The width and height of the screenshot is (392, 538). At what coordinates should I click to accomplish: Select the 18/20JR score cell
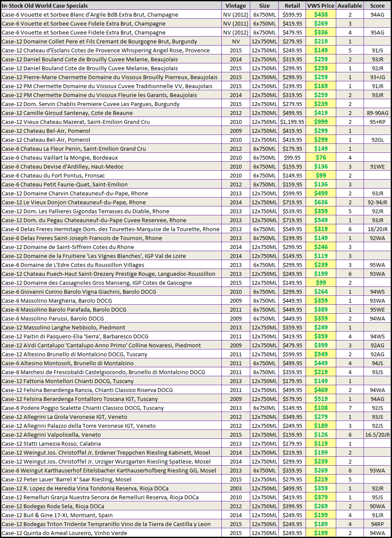[x=377, y=229]
